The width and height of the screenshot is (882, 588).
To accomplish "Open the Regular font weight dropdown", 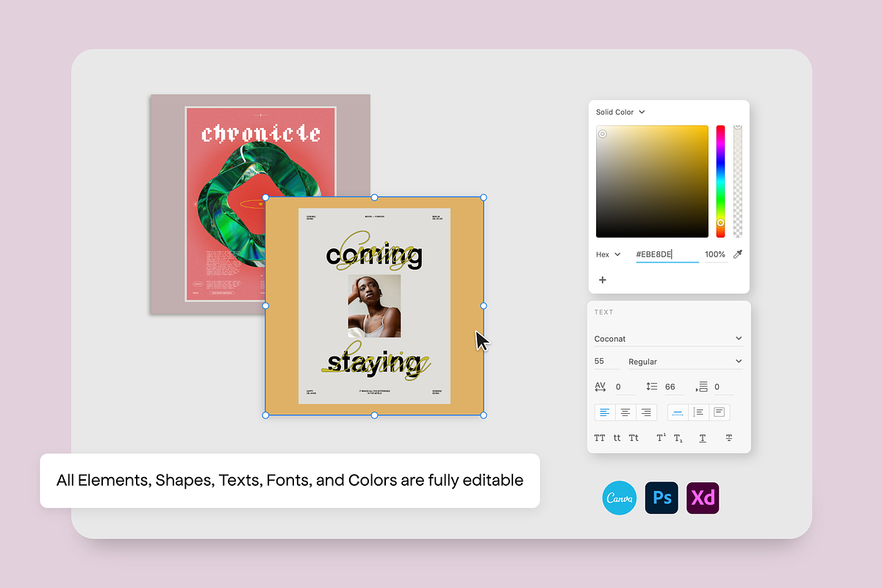I will click(685, 362).
